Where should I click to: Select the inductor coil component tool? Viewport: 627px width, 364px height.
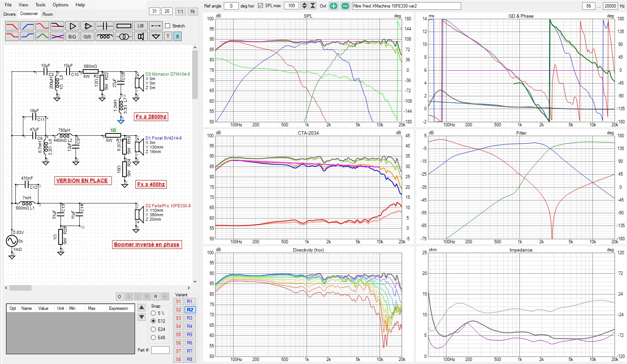[x=104, y=36]
